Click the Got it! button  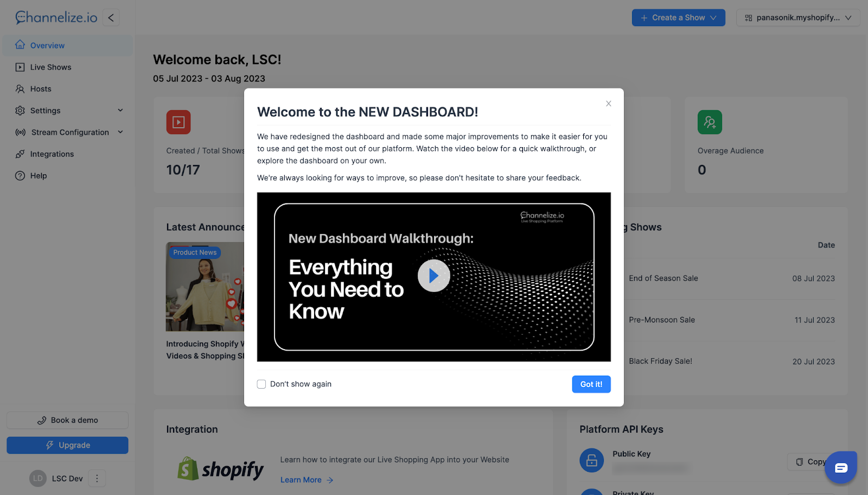pyautogui.click(x=591, y=384)
